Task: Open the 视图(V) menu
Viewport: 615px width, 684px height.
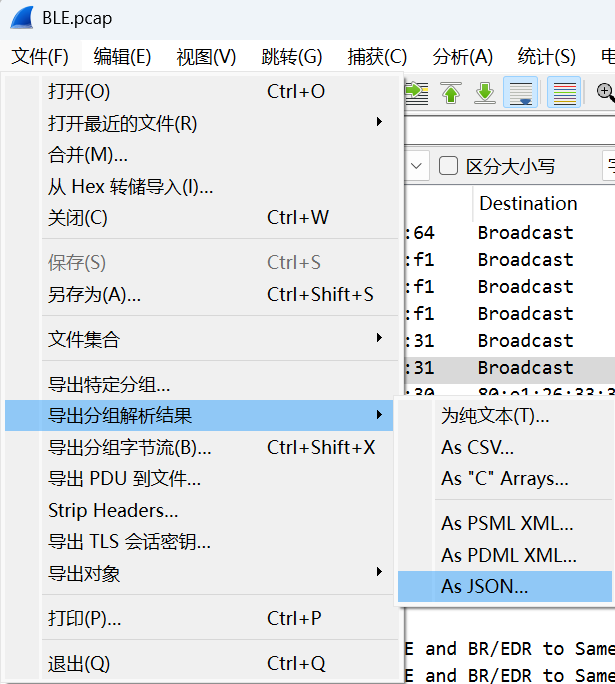Action: [x=206, y=57]
